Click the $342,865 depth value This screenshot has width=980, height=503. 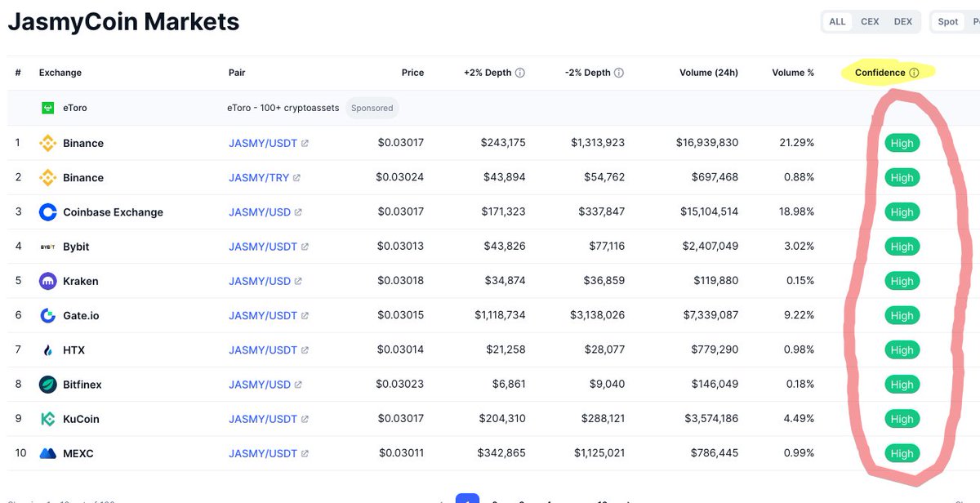point(502,453)
